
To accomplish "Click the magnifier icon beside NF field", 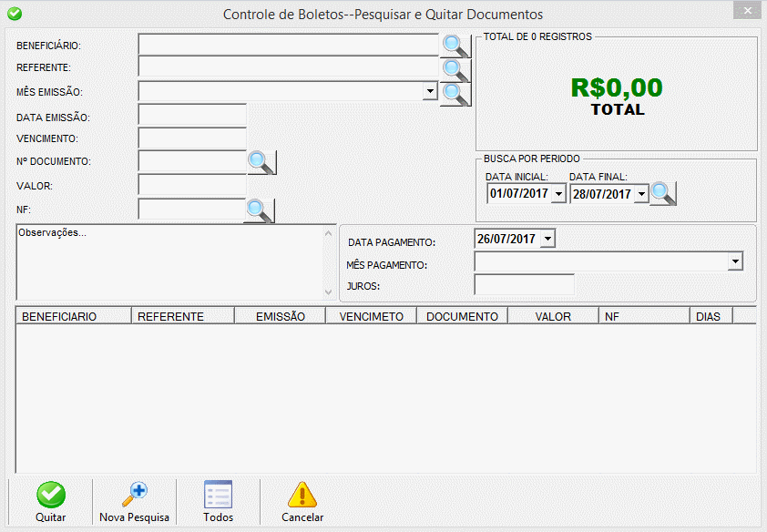I will [x=260, y=210].
